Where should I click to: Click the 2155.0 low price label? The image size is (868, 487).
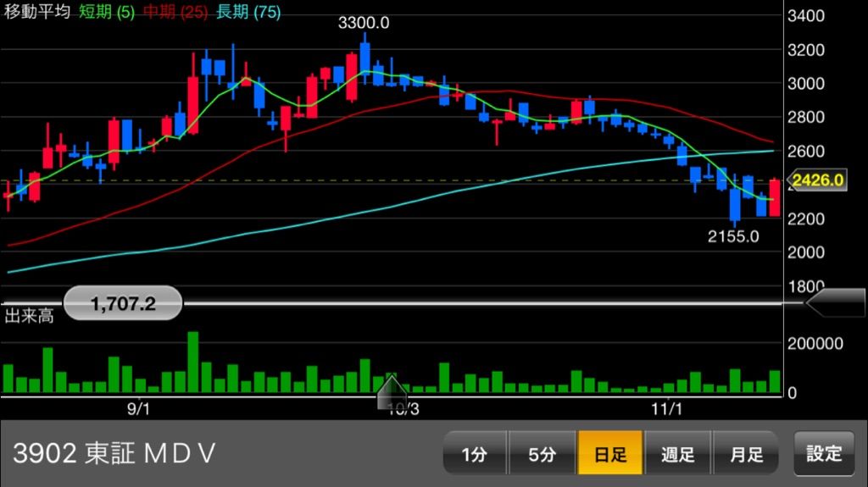click(x=733, y=236)
